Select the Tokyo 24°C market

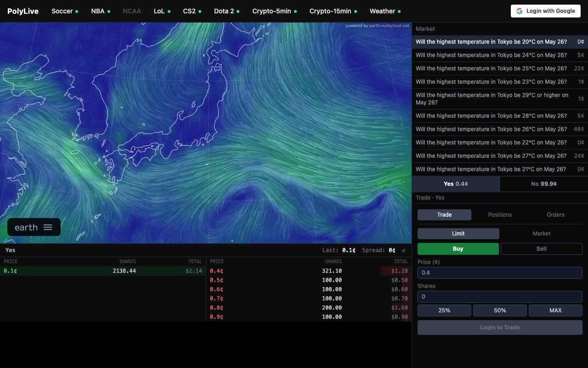coord(500,55)
